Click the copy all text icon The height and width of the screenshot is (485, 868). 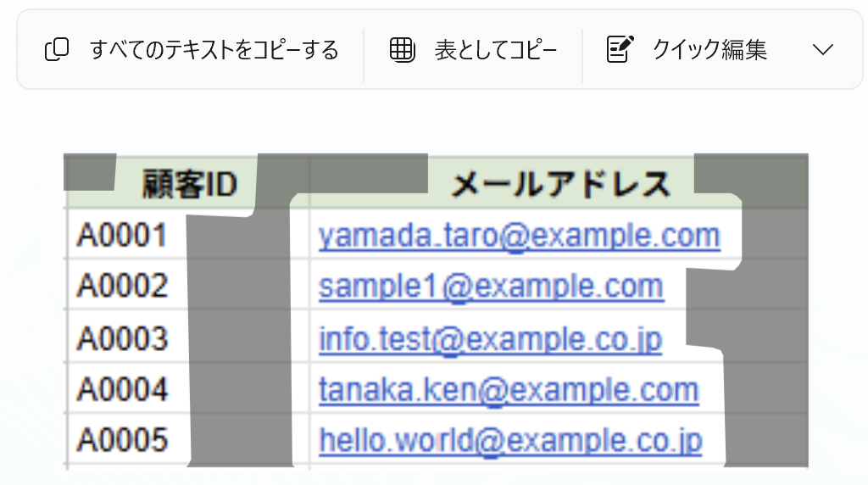click(57, 49)
